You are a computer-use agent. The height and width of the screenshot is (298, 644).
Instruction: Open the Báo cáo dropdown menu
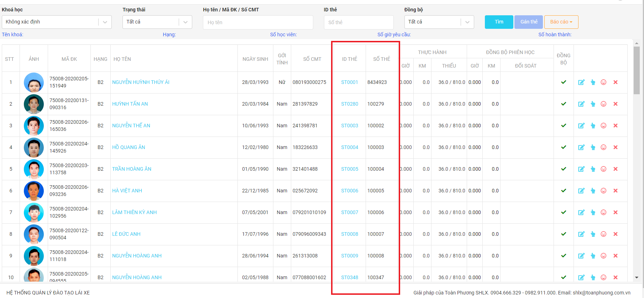click(561, 22)
